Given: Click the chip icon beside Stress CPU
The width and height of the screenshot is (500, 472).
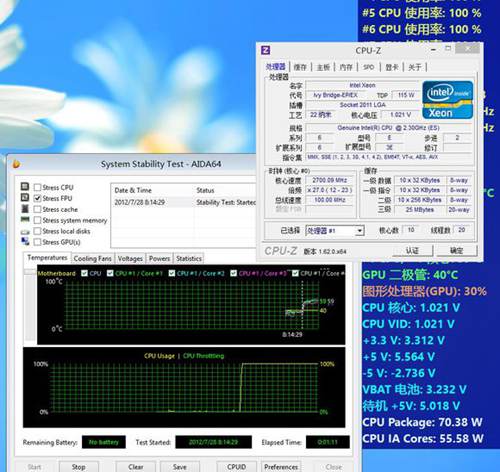Looking at the screenshot, I should 25,187.
